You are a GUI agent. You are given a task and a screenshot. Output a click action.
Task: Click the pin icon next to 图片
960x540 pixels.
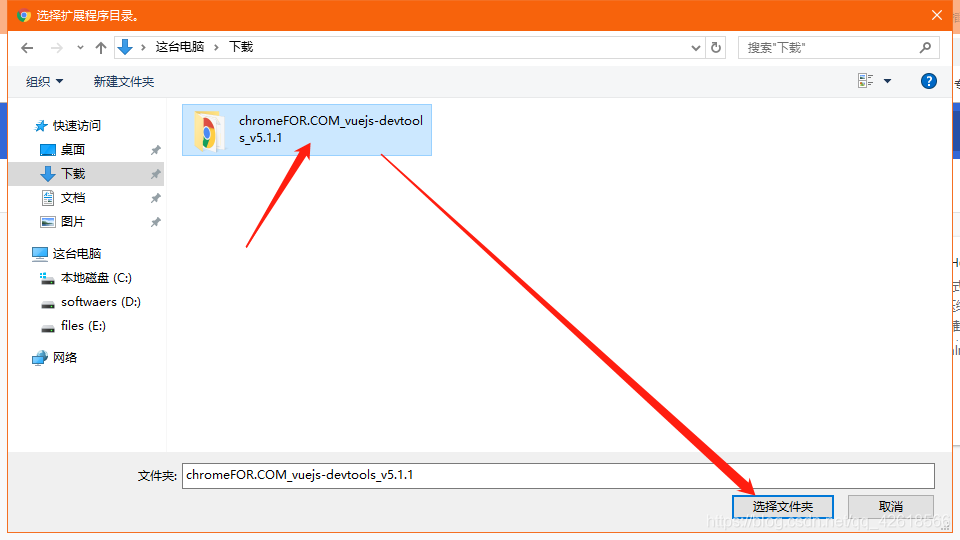pyautogui.click(x=156, y=222)
